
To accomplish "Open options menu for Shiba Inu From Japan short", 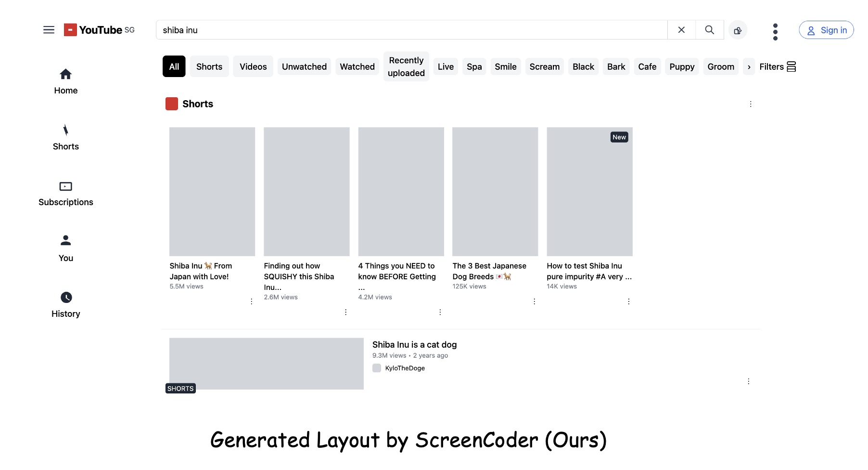I will click(251, 301).
